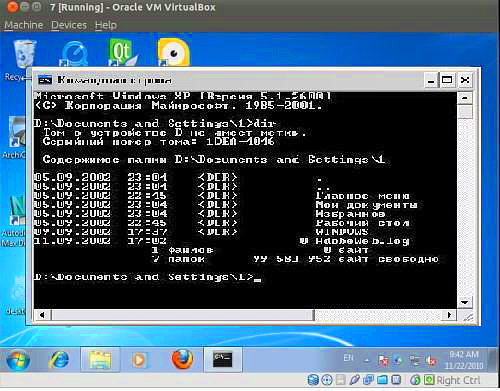Open Windows Explorer from the taskbar
The height and width of the screenshot is (391, 500).
100,360
